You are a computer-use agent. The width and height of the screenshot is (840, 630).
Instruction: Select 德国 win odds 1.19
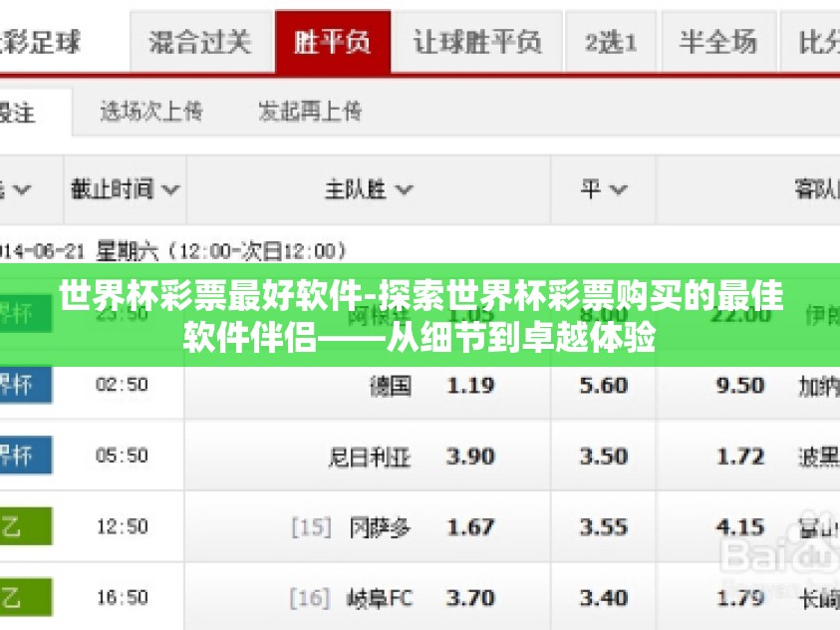click(470, 386)
